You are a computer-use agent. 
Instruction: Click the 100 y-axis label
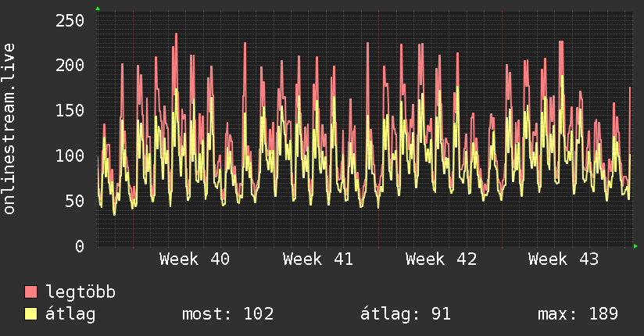click(70, 155)
